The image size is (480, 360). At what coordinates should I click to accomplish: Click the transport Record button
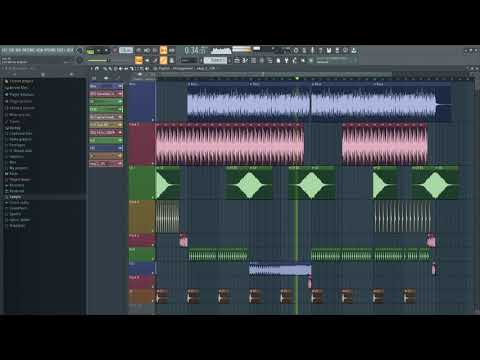click(115, 51)
